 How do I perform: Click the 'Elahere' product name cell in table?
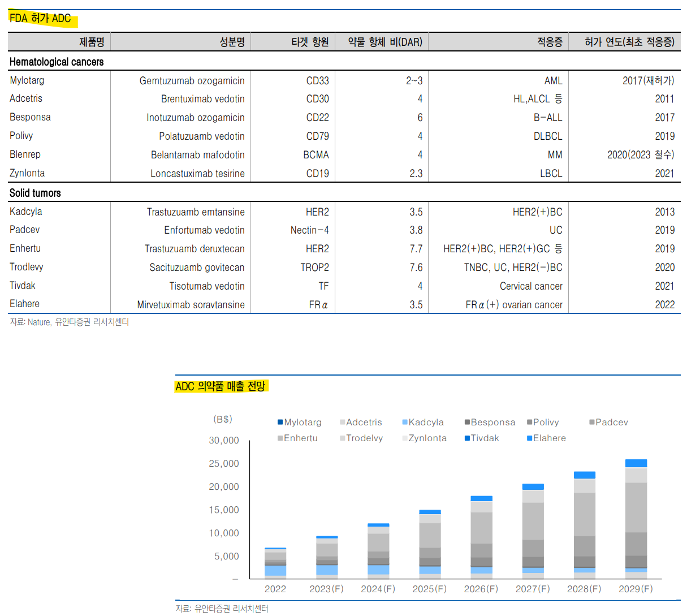[25, 304]
